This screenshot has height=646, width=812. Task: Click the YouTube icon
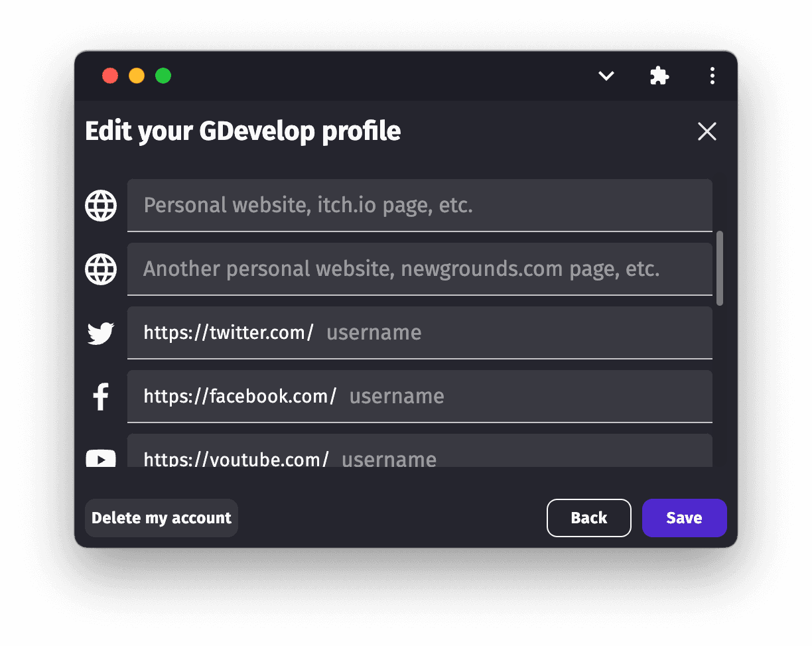pos(100,459)
